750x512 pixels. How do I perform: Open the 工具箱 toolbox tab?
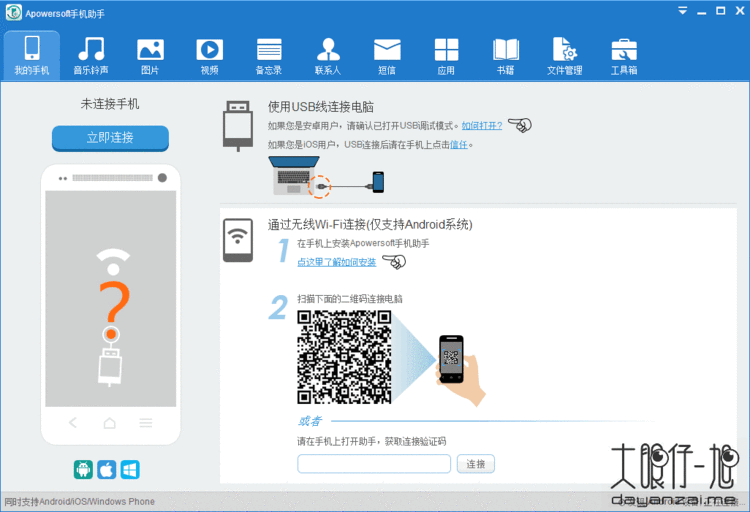624,55
